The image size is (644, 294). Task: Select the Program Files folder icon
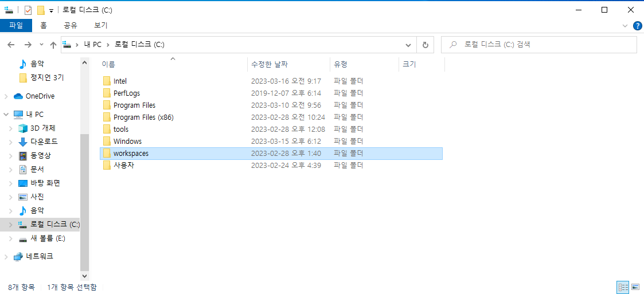point(107,105)
